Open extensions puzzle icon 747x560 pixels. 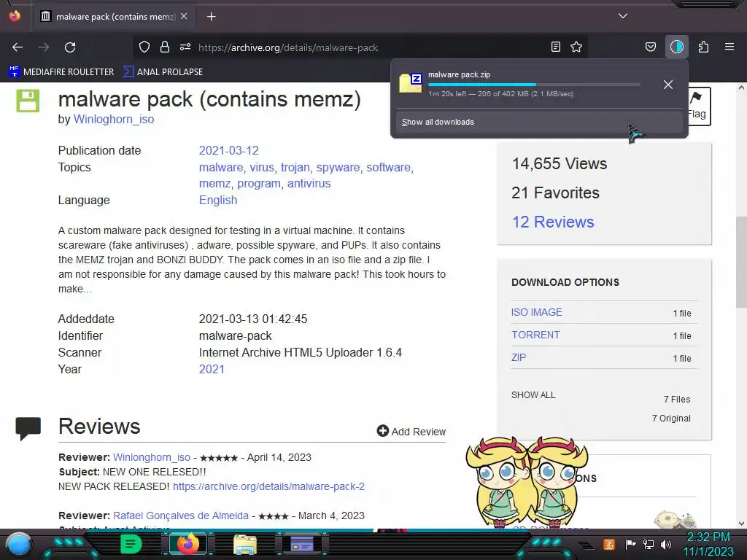pyautogui.click(x=703, y=47)
